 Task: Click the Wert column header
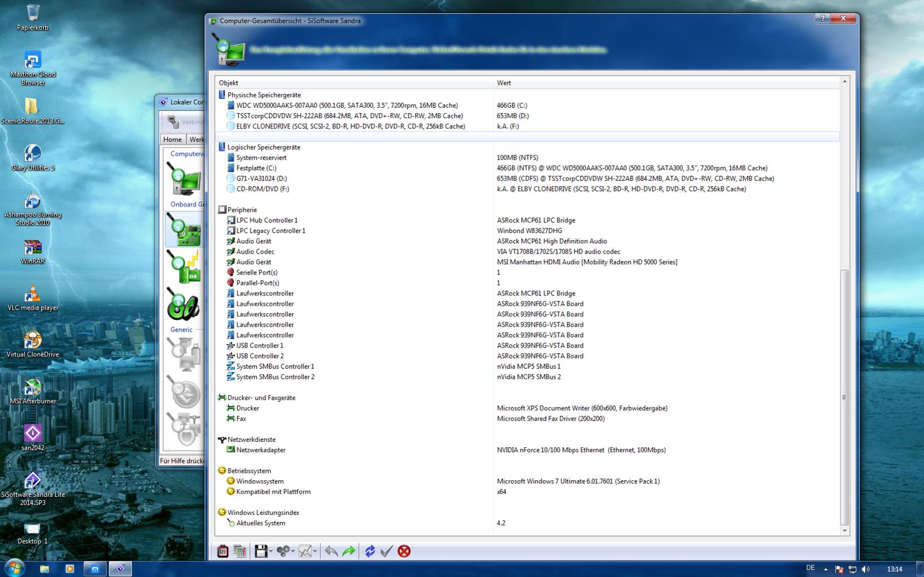click(x=666, y=83)
